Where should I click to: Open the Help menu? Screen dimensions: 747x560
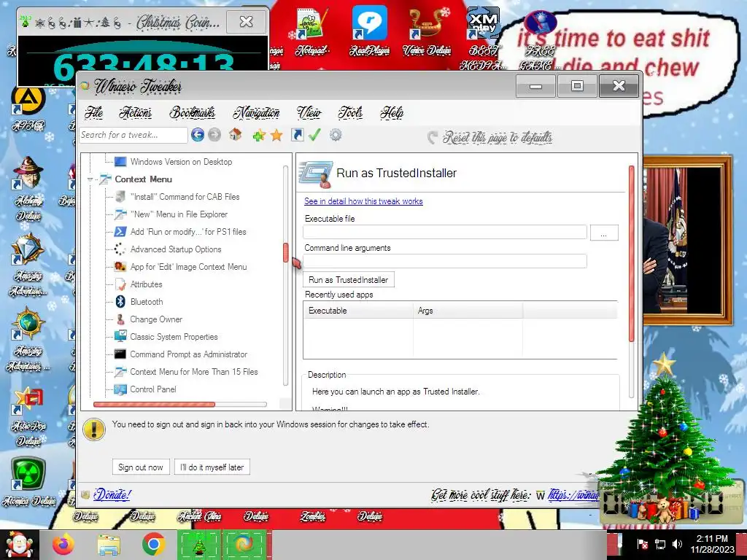click(x=392, y=113)
